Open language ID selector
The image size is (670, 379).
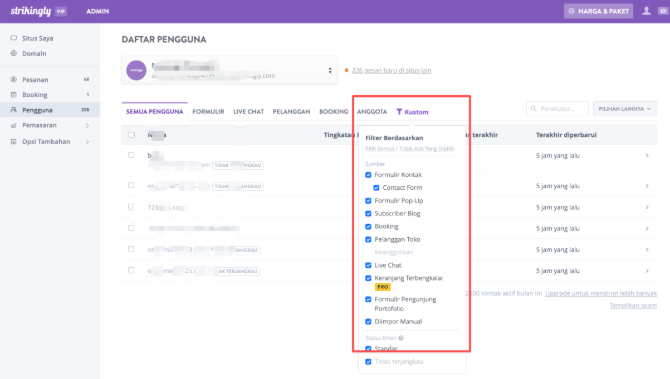663,11
